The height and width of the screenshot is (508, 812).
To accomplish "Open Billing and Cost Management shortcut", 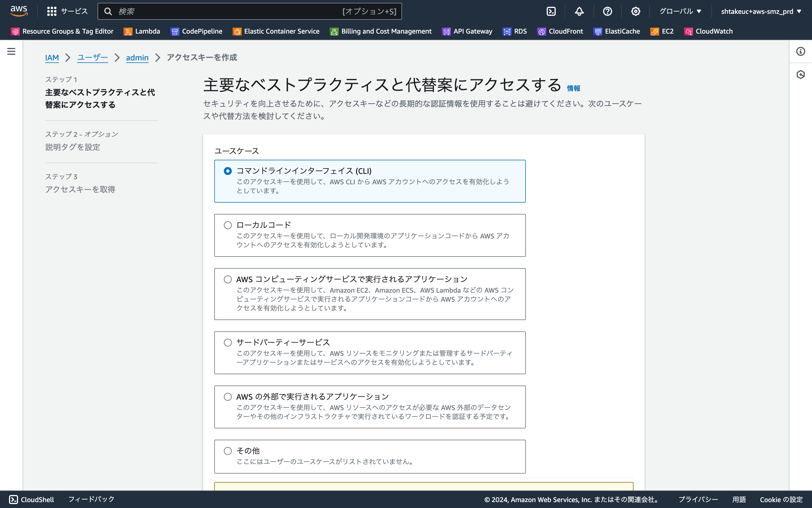I will (381, 31).
